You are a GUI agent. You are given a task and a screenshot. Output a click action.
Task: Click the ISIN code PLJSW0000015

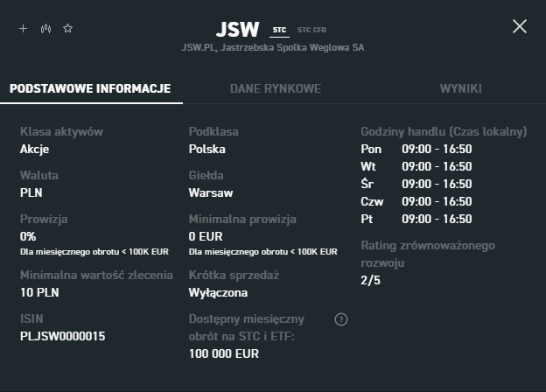tap(63, 336)
